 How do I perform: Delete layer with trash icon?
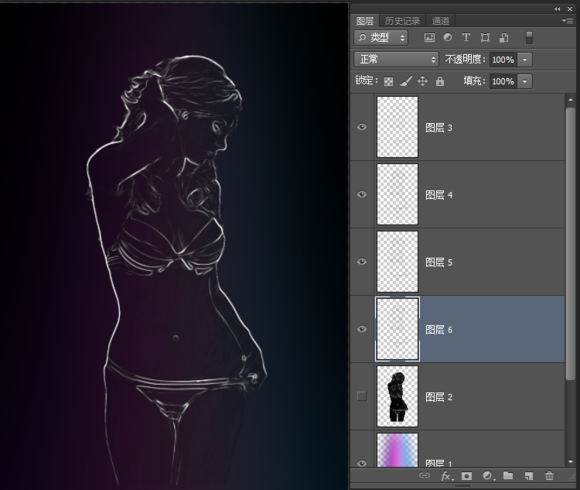click(549, 476)
